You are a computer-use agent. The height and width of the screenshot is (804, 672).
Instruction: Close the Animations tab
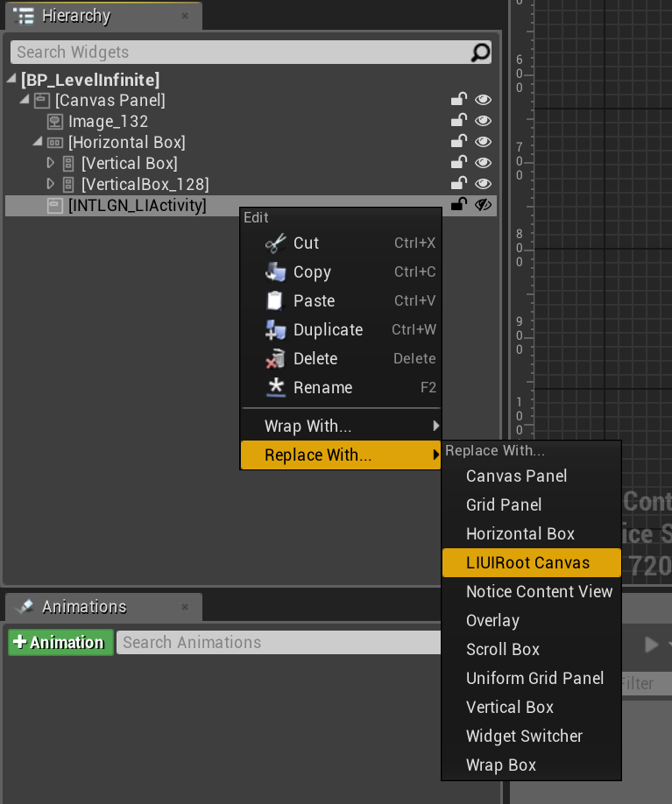(x=185, y=607)
